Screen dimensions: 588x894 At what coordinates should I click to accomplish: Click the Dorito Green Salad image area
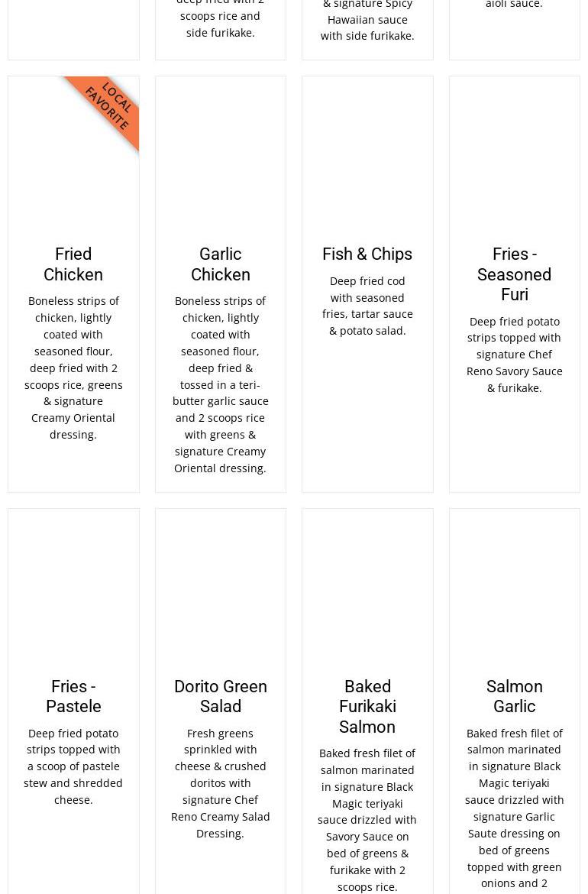221,590
